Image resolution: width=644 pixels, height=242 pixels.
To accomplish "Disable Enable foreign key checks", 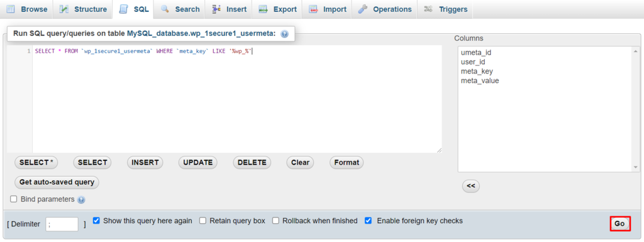I will tap(369, 221).
